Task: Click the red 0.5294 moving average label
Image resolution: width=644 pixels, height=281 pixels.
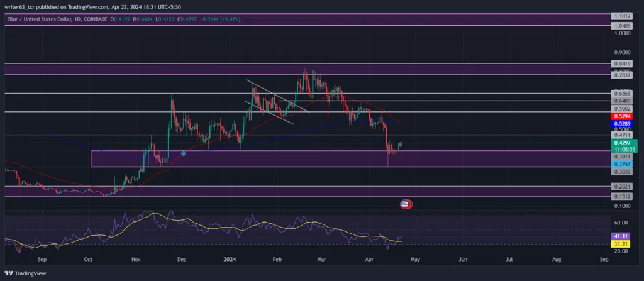Action: point(621,117)
